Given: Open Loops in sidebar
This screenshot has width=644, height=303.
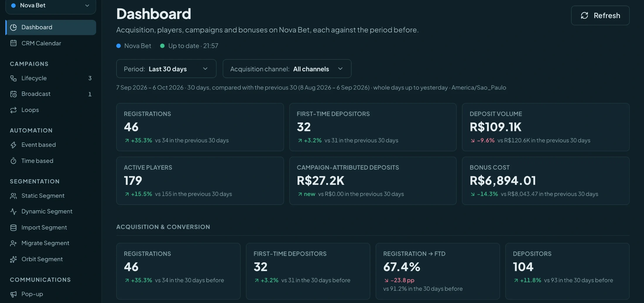Looking at the screenshot, I should tap(51, 110).
